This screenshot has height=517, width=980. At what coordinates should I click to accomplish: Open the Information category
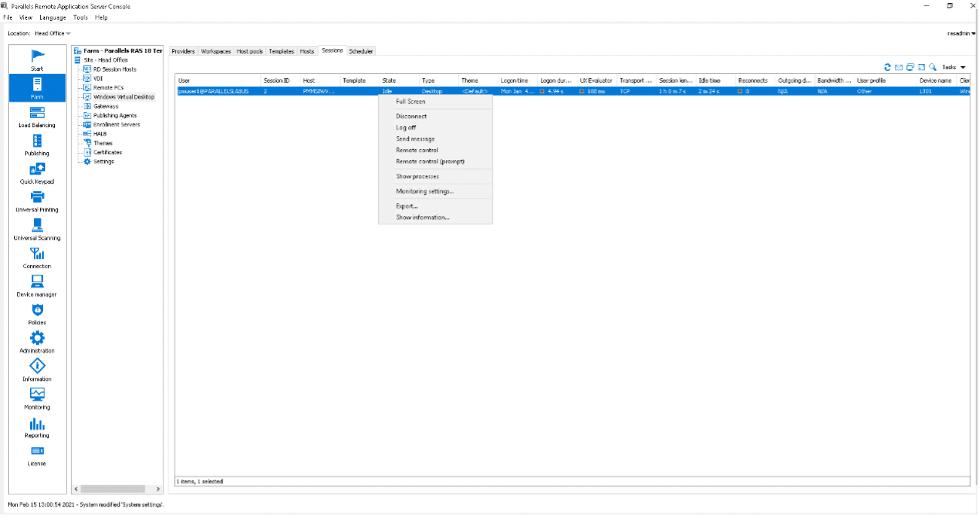click(37, 370)
